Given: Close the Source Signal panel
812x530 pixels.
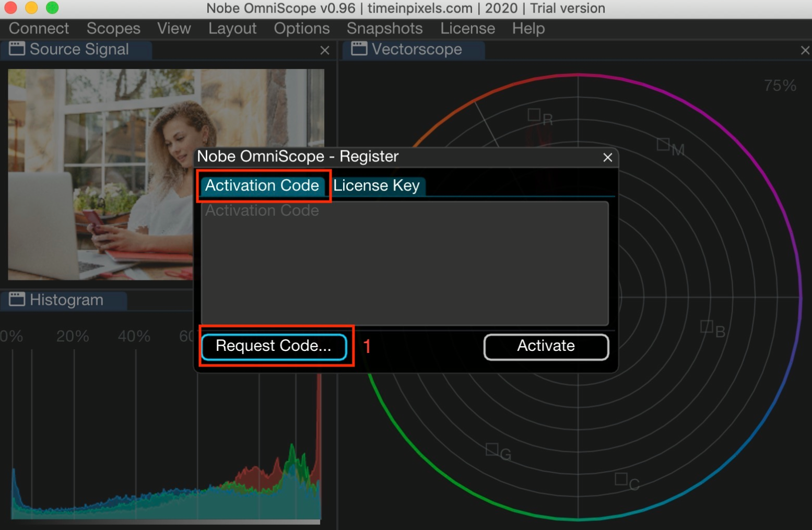Looking at the screenshot, I should (x=324, y=50).
